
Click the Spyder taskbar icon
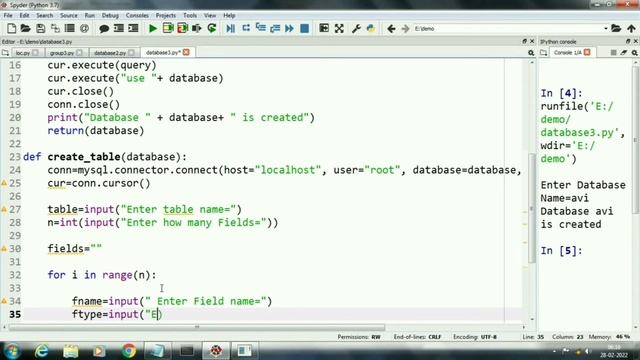point(216,351)
